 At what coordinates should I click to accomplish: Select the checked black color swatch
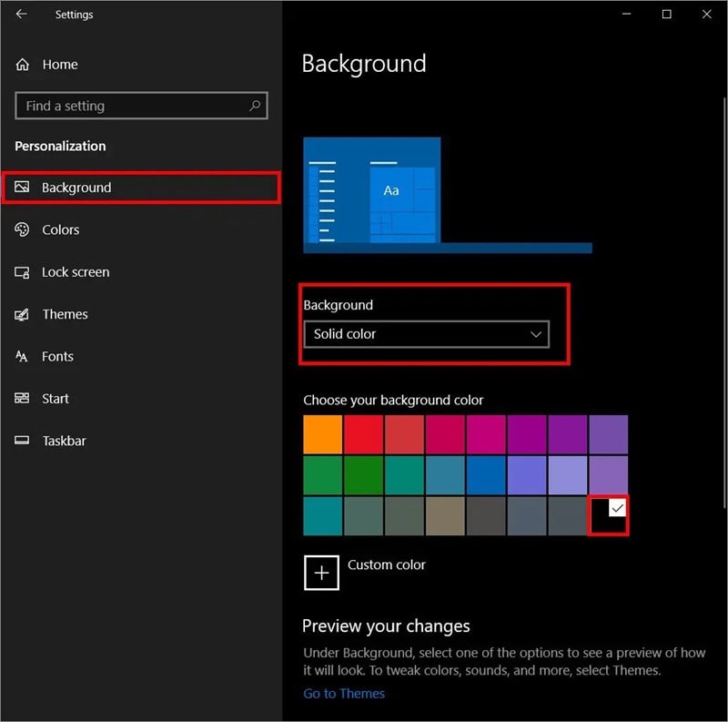click(x=608, y=516)
